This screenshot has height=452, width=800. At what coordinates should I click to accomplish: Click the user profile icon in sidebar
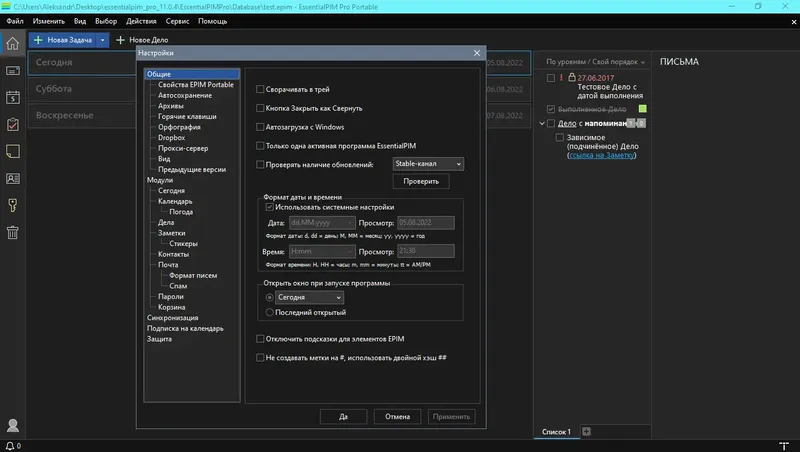point(13,425)
